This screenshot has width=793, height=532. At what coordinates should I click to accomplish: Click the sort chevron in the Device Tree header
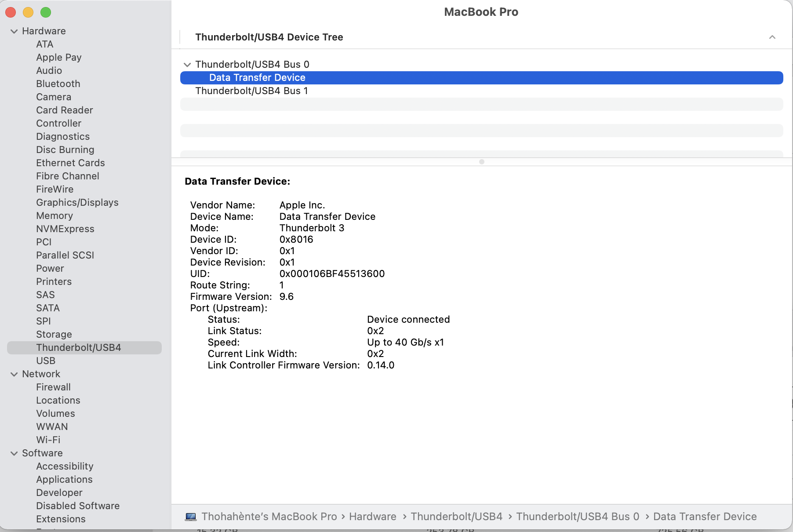[772, 37]
